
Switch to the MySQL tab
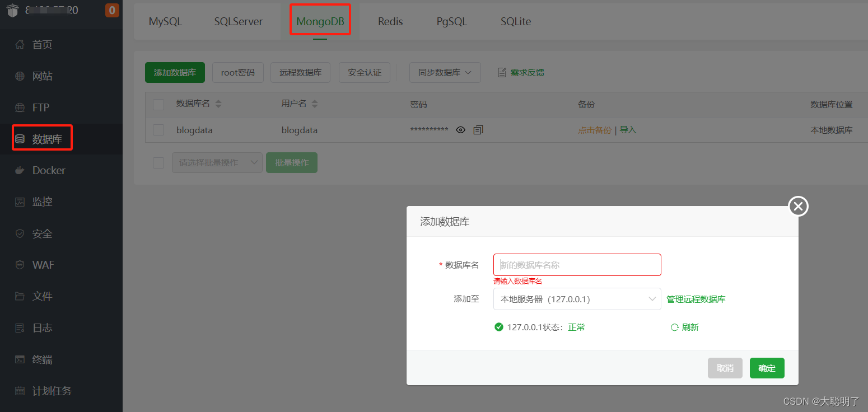tap(165, 21)
